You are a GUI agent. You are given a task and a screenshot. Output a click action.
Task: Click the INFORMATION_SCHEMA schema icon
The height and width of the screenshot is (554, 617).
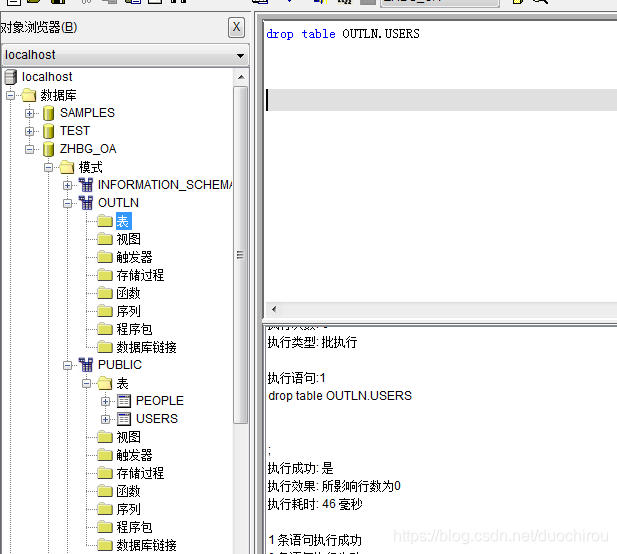point(86,185)
